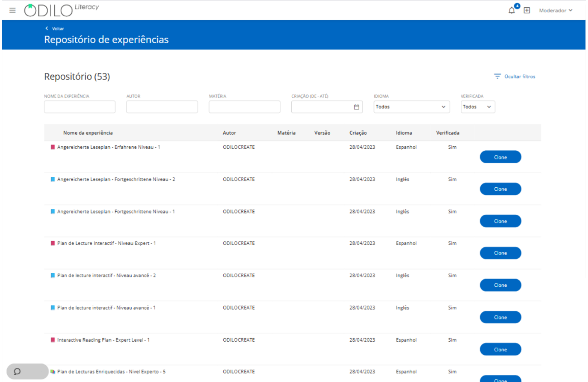Click the Versão column header
The height and width of the screenshot is (382, 588).
(x=322, y=133)
